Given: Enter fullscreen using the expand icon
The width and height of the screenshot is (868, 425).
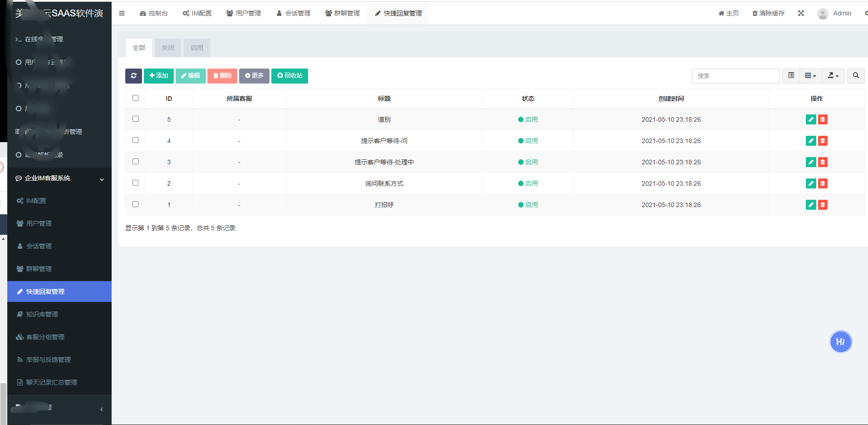Looking at the screenshot, I should point(801,13).
